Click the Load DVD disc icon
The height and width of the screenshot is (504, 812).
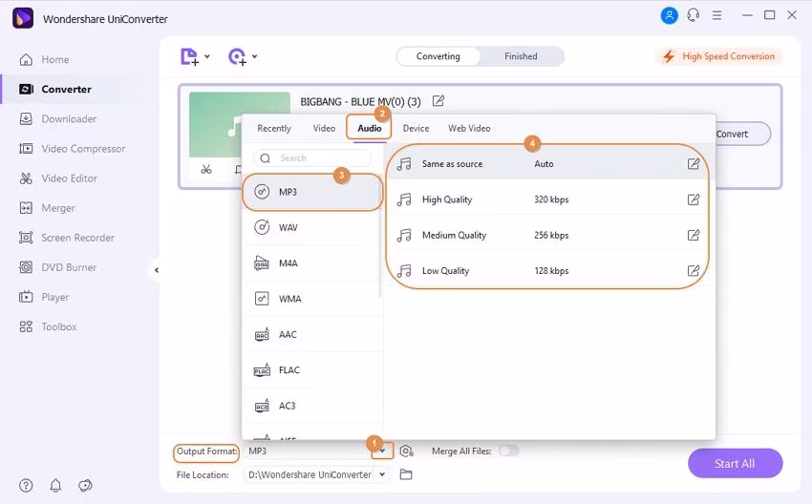pos(237,56)
